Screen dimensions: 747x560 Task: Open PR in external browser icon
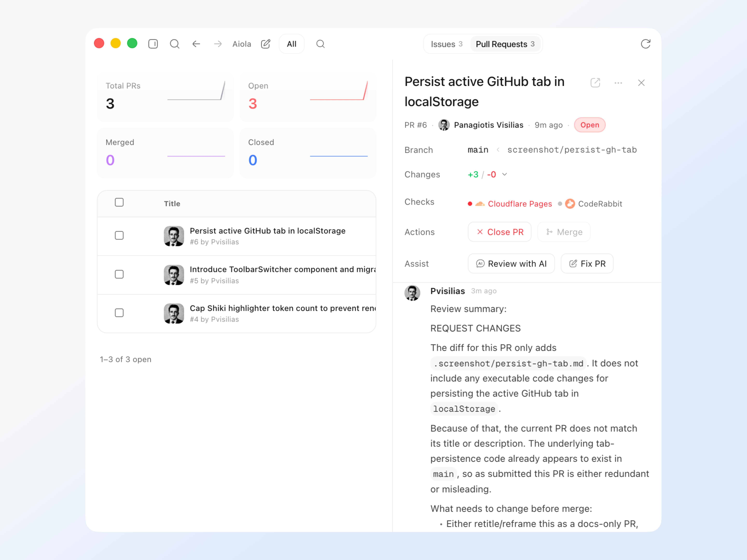pos(595,83)
